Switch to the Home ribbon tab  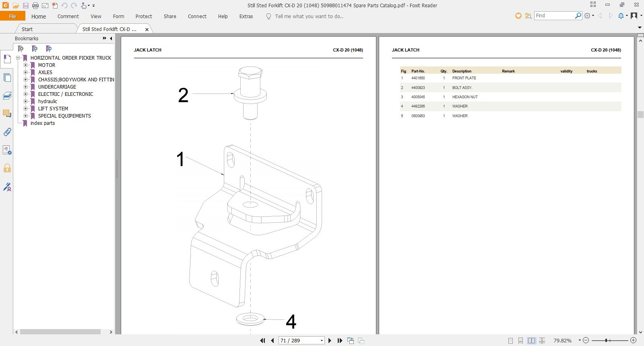coord(39,16)
